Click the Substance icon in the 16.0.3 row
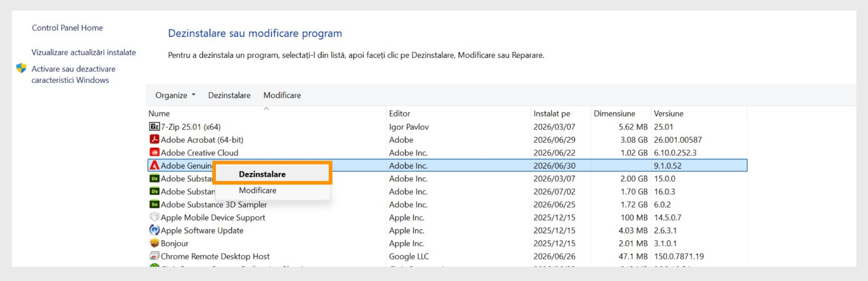This screenshot has height=281, width=868. click(154, 191)
